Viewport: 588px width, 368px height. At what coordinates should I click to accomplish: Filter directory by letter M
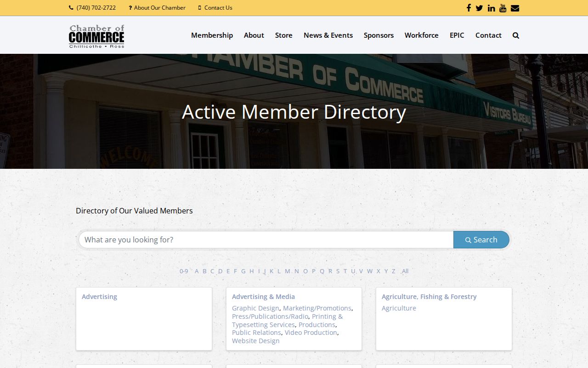[x=288, y=271]
